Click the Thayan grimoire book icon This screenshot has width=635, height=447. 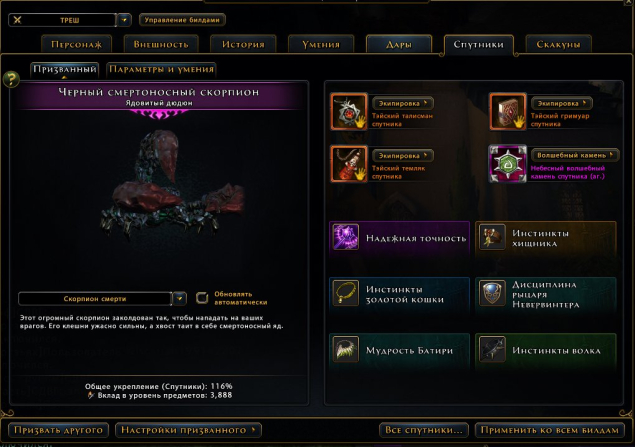(507, 112)
